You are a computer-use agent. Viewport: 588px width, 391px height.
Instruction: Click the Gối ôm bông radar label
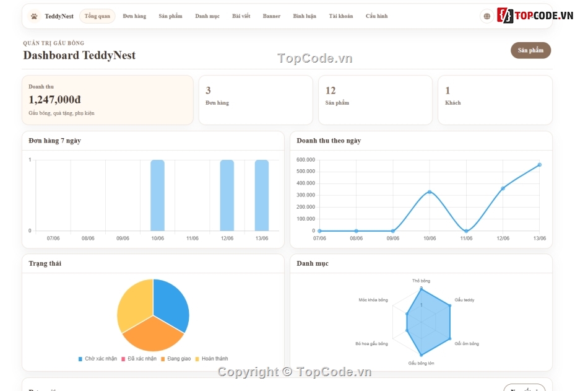click(x=467, y=344)
